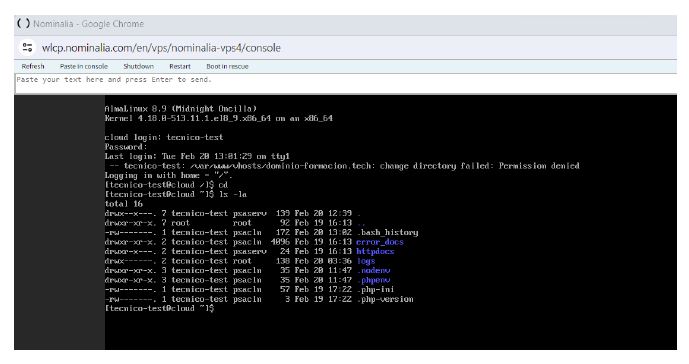Screen dimensions: 689x364
Task: Click the Refresh button
Action: pyautogui.click(x=33, y=66)
